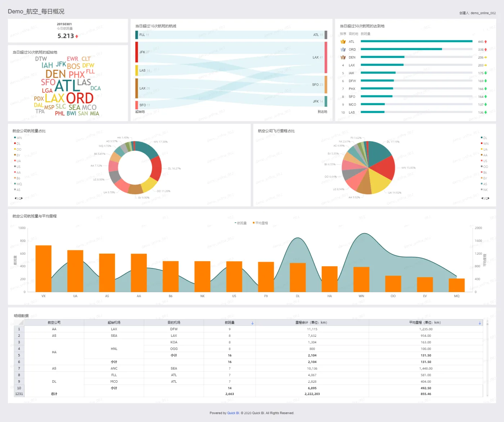
Task: Click the 2,222,203 total mileage cell
Action: point(312,394)
